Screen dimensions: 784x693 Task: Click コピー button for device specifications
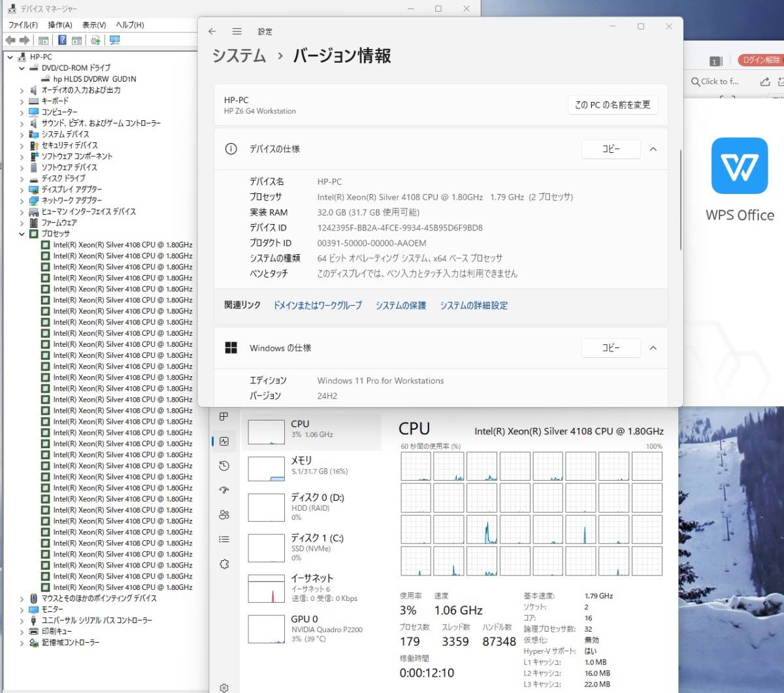[x=611, y=149]
